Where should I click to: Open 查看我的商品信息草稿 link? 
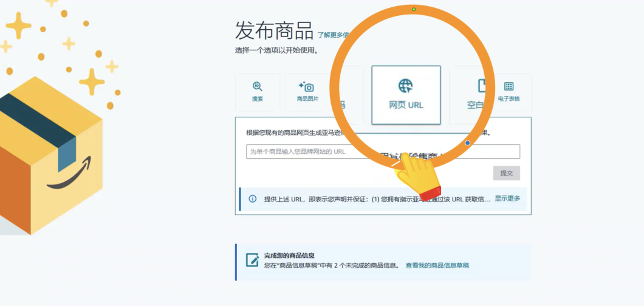(x=437, y=265)
